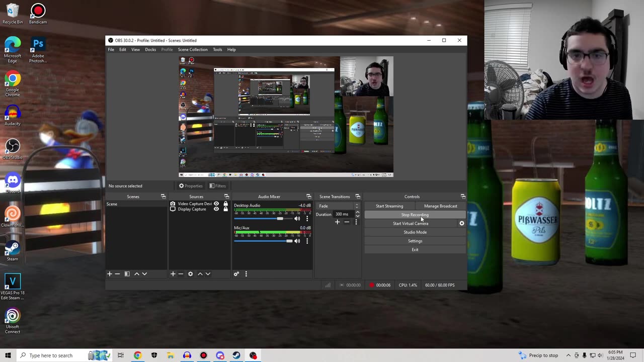644x362 pixels.
Task: Open OBS Settings from Controls
Action: 415,241
